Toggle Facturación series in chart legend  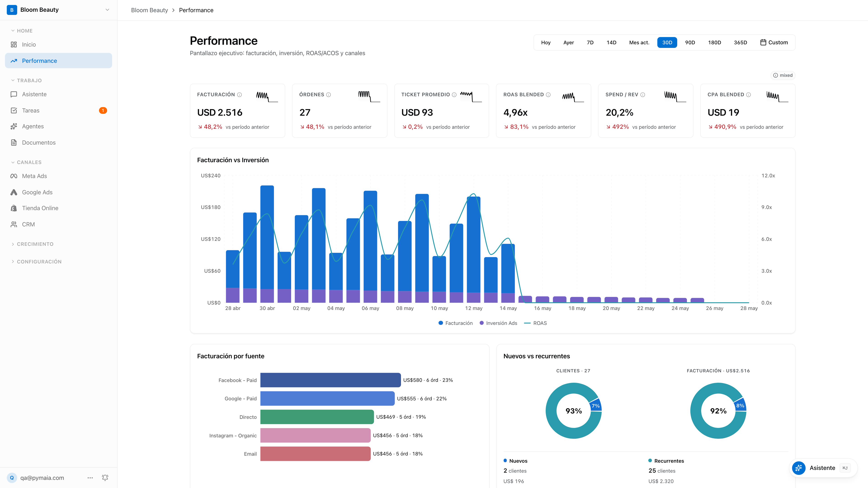[x=455, y=323]
